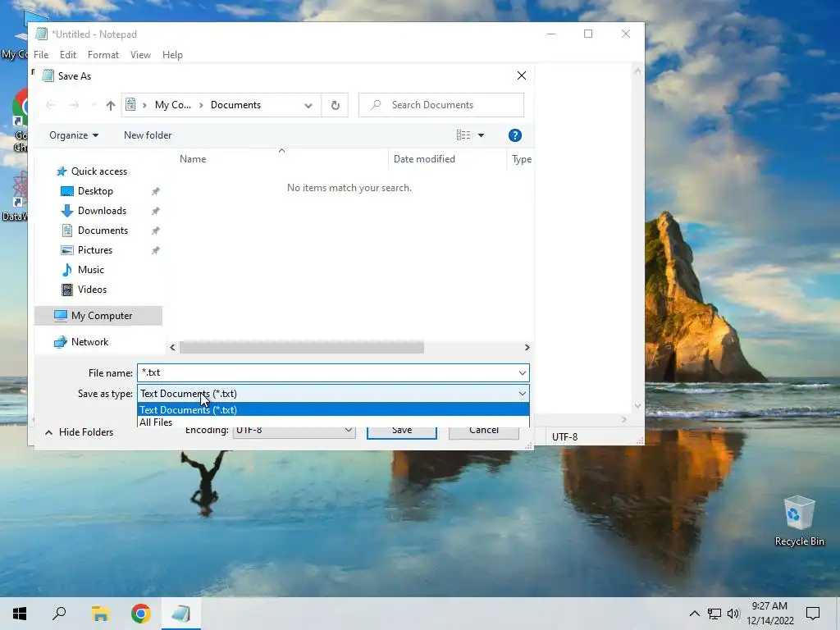
Task: Click the Documents segment in the address bar
Action: click(x=235, y=105)
